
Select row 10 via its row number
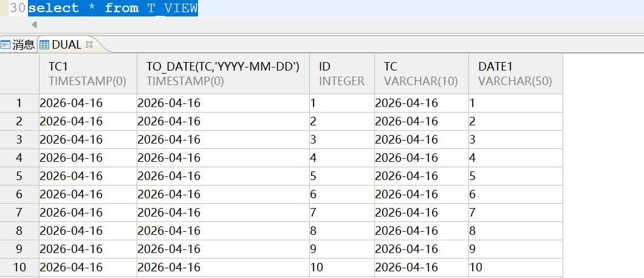pos(19,268)
